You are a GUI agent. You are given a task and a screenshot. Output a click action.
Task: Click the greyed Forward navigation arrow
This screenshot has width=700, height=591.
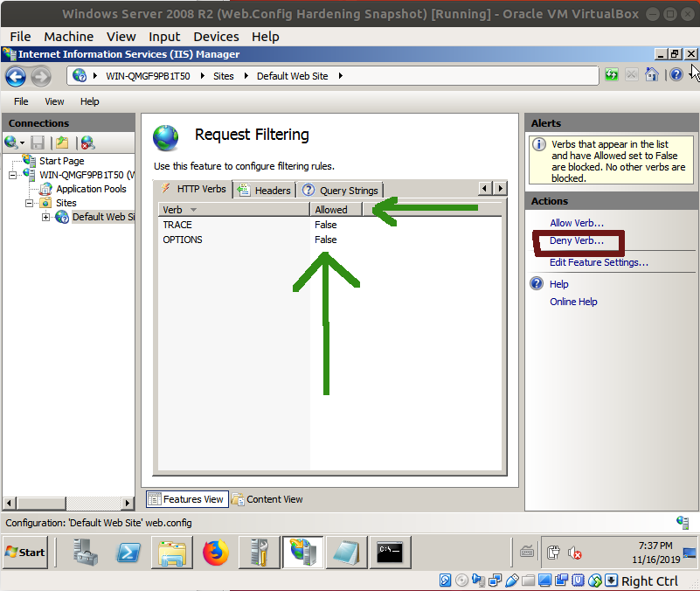tap(41, 76)
